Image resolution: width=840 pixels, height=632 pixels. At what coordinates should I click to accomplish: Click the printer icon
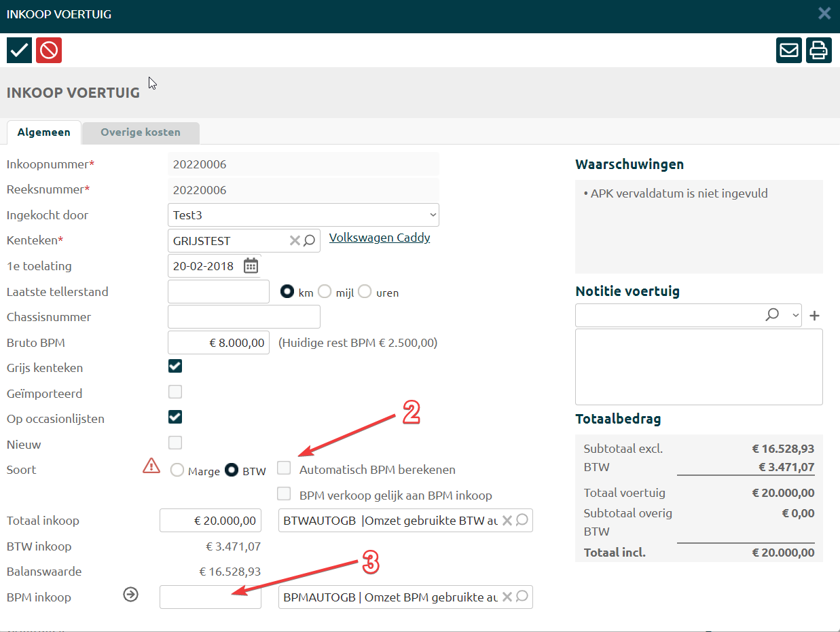click(x=819, y=50)
